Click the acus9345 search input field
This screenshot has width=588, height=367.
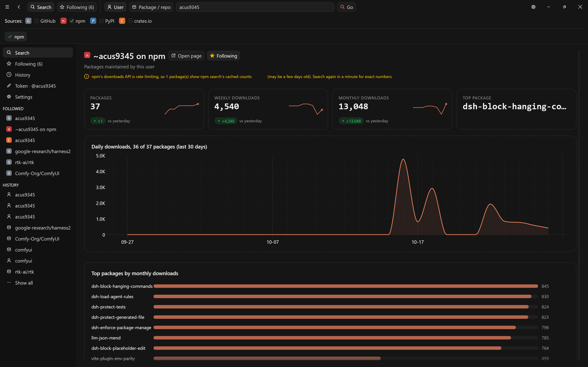click(x=255, y=7)
